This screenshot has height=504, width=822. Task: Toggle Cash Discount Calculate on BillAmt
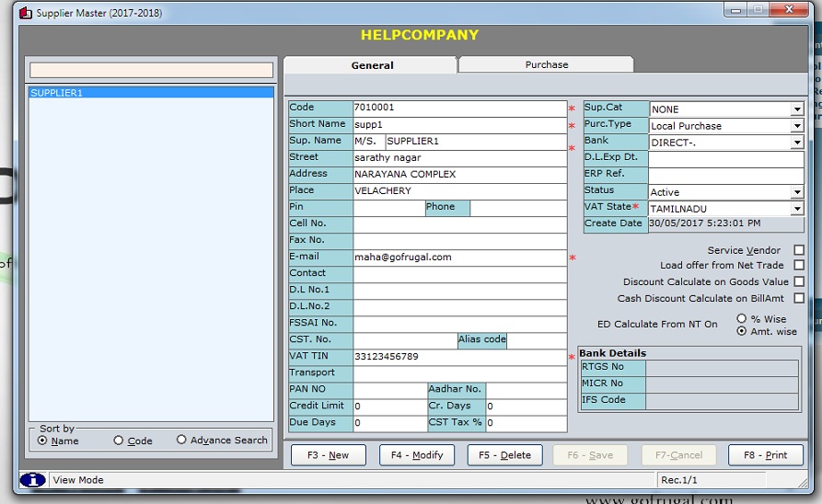pos(798,298)
